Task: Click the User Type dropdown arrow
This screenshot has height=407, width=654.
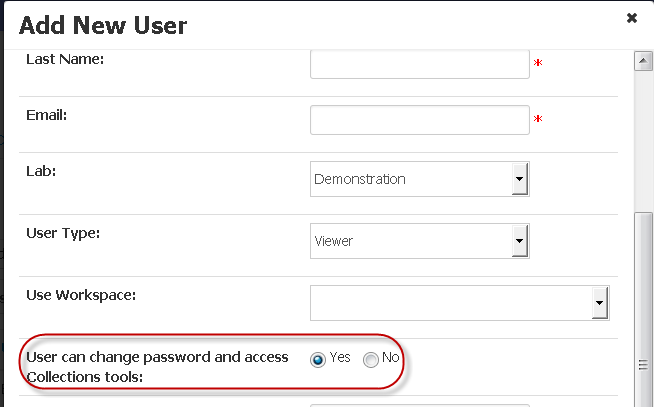Action: click(519, 241)
